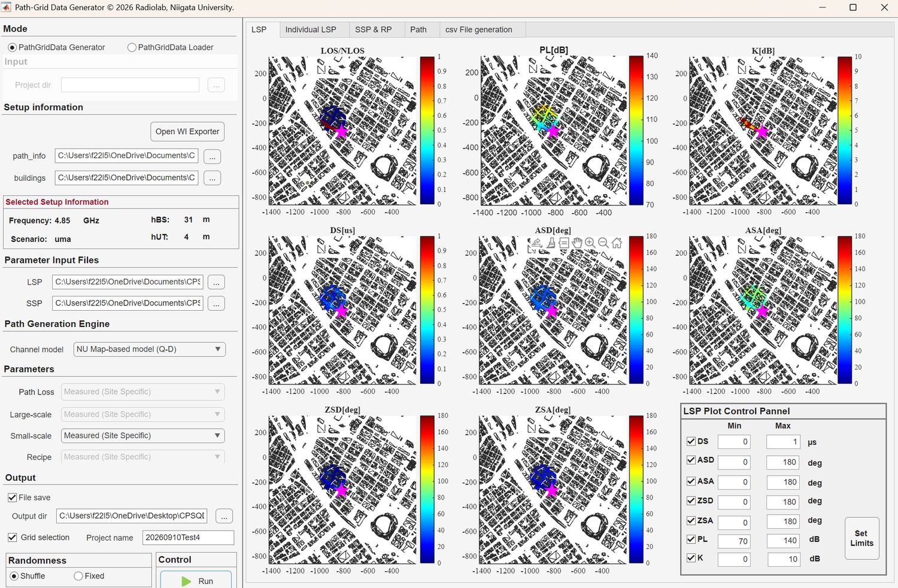The height and width of the screenshot is (588, 898).
Task: Click the Project name field
Action: pos(188,538)
